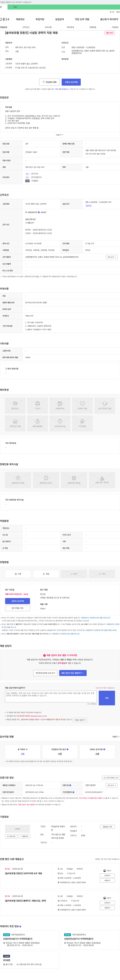Click the 고용24 입사지원 button under 접수 마감일
120x980 pixels.
coord(17,601)
